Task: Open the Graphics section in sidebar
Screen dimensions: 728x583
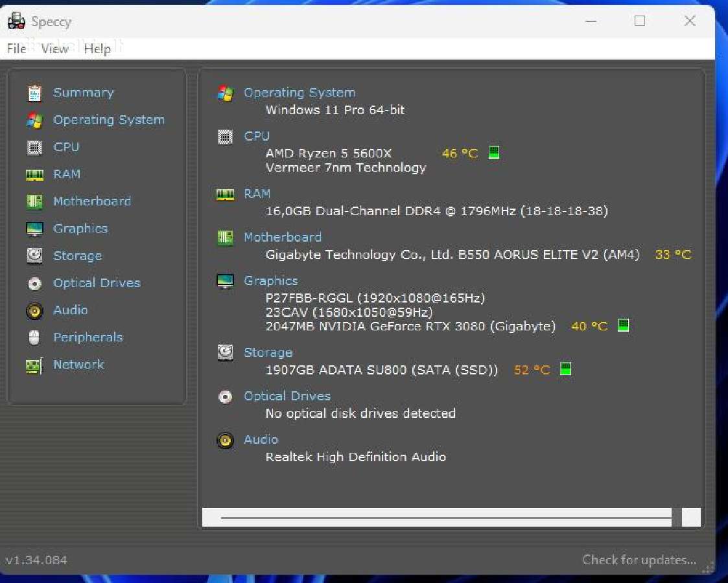Action: point(80,229)
